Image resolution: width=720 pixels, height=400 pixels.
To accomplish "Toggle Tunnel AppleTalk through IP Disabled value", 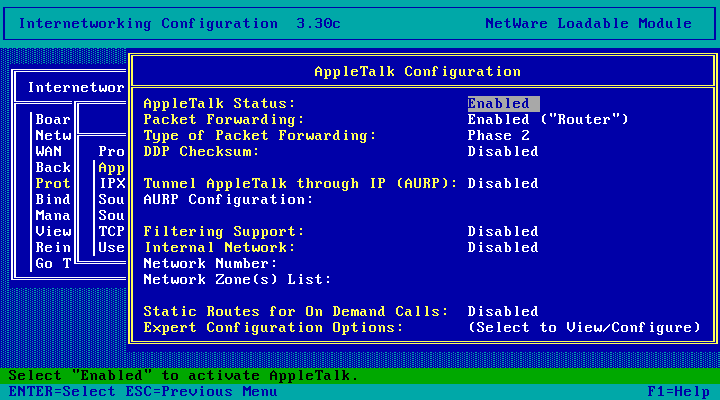I will (x=503, y=184).
